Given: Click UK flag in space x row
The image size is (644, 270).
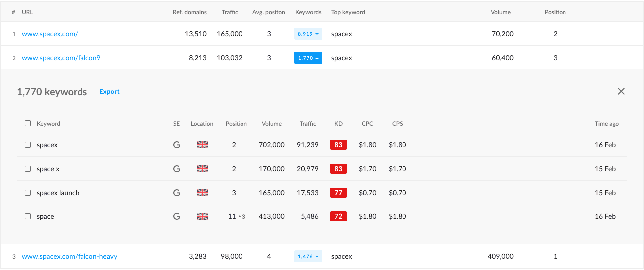Looking at the screenshot, I should click(x=202, y=169).
